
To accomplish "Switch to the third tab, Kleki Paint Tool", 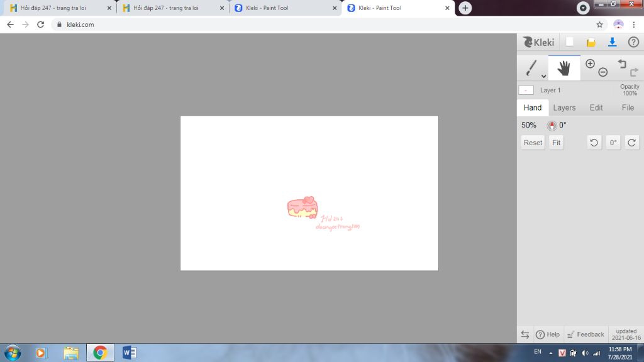I will pyautogui.click(x=285, y=8).
